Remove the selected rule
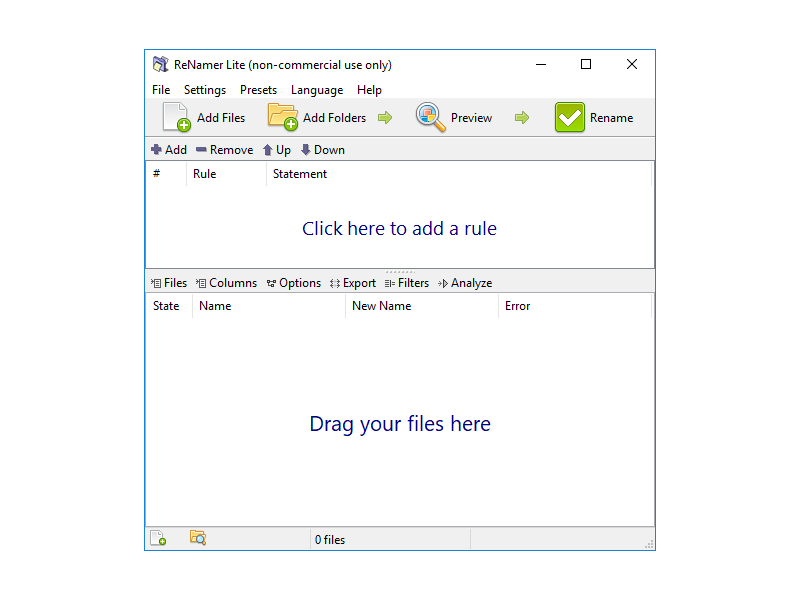The height and width of the screenshot is (600, 800). pyautogui.click(x=224, y=150)
